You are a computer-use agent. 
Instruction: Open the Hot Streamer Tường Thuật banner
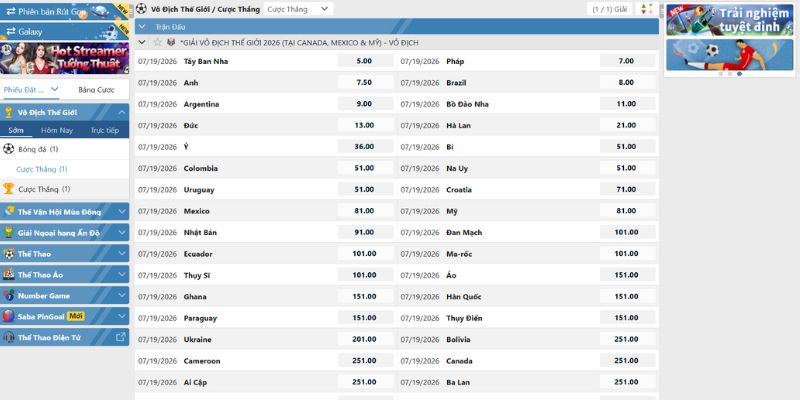(64, 58)
